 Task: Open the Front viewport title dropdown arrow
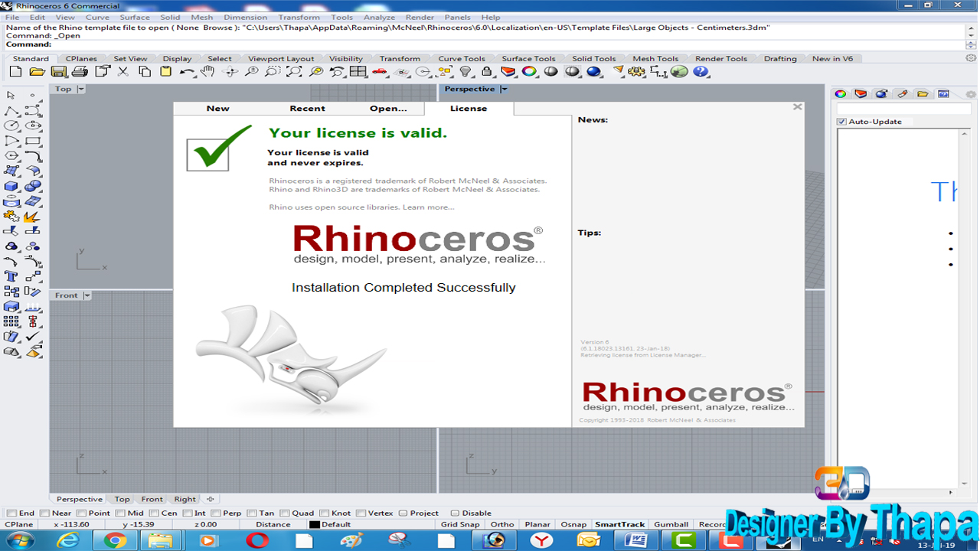point(87,295)
